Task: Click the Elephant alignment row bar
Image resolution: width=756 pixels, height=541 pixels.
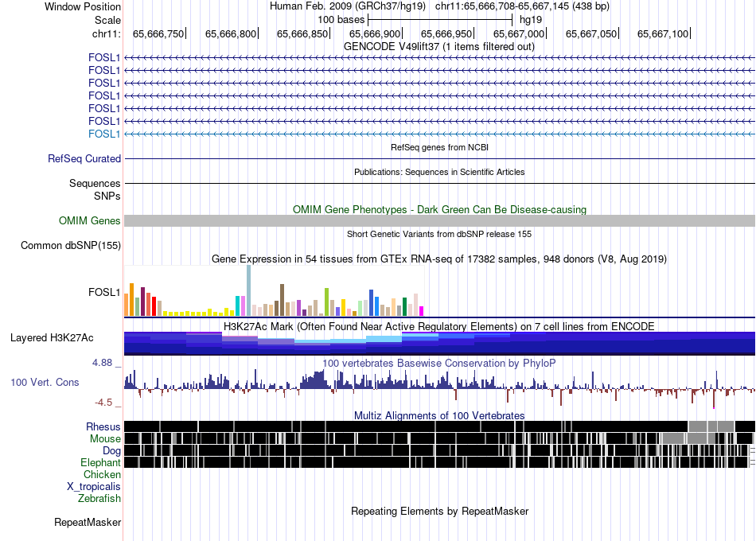Action: coord(440,462)
